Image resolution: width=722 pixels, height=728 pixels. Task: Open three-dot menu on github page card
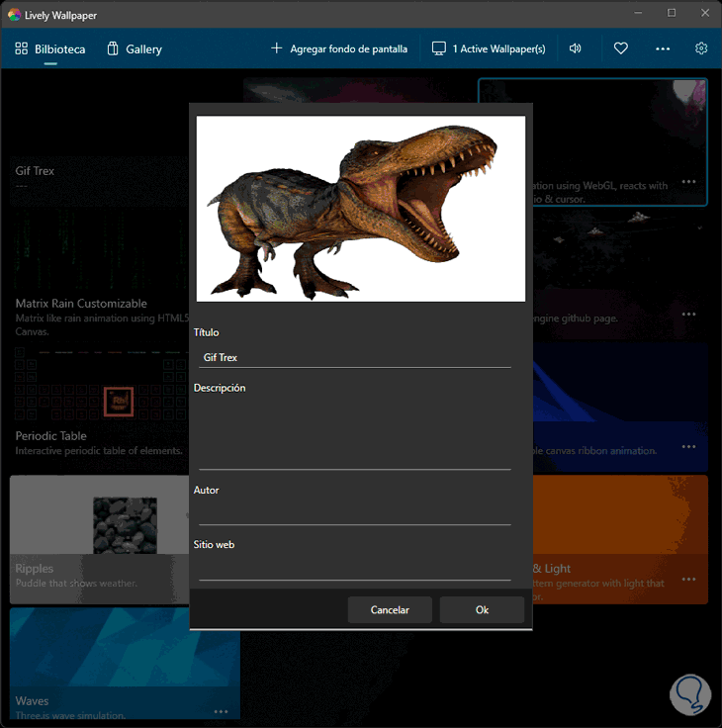[688, 315]
